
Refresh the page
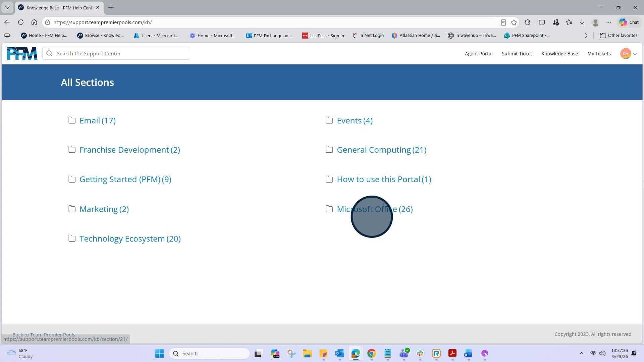[21, 22]
